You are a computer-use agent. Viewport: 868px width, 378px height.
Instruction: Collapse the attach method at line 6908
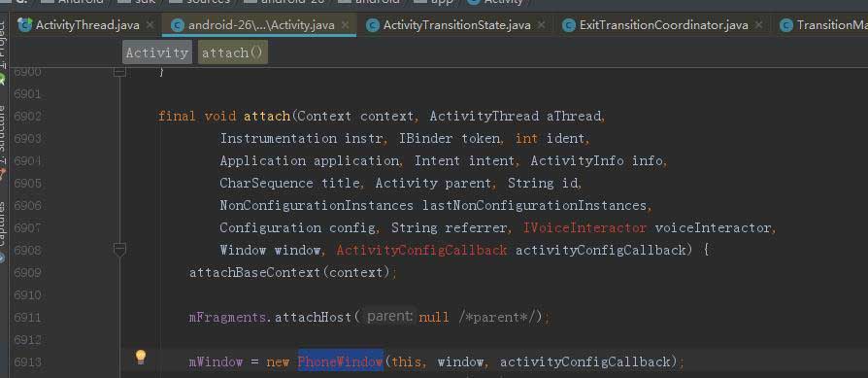coord(119,250)
